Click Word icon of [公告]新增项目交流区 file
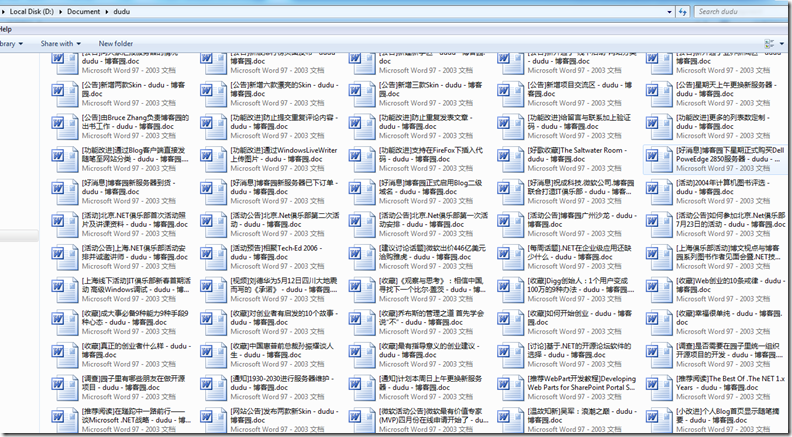 [x=510, y=95]
